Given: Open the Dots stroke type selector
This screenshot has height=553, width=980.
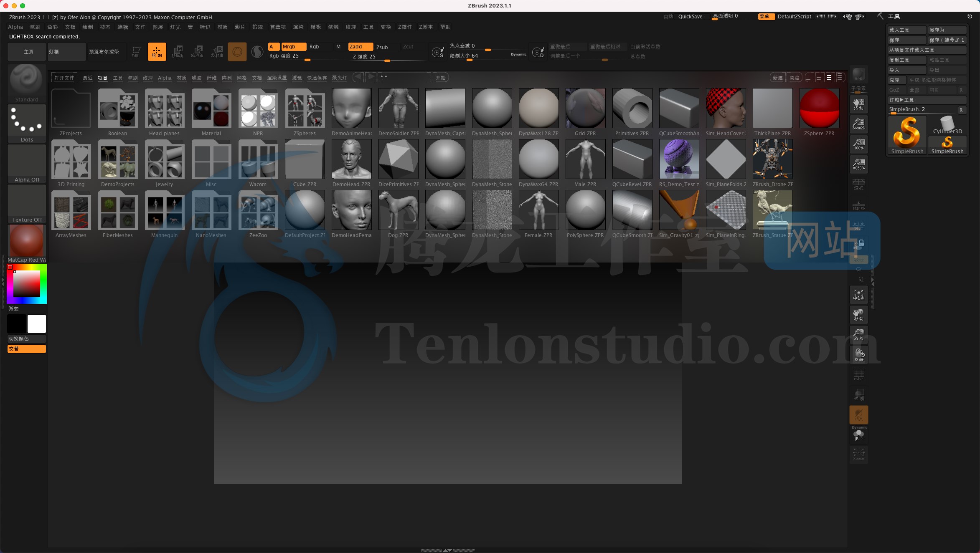Looking at the screenshot, I should click(26, 123).
